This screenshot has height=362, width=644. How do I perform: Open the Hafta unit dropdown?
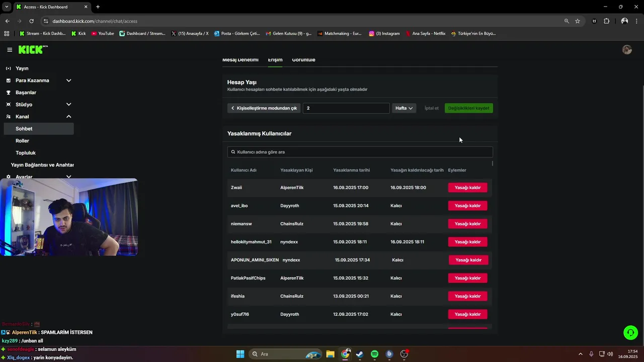(x=404, y=108)
